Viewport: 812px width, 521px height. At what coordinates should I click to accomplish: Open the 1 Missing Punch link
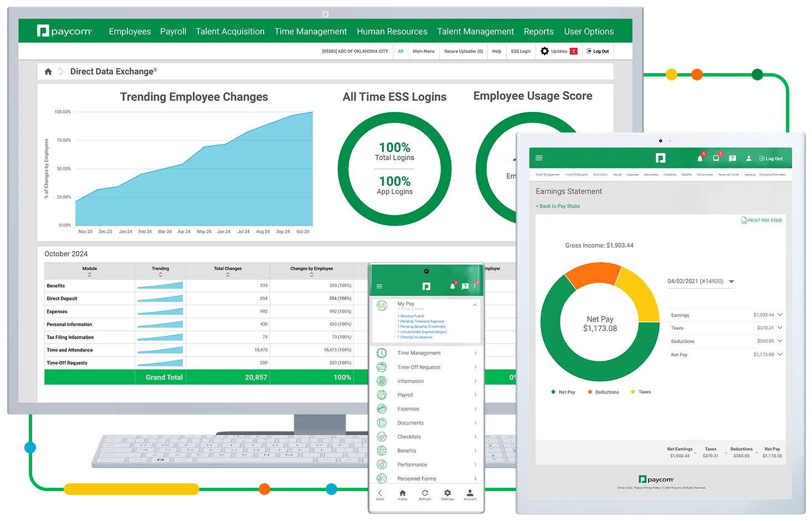point(410,316)
